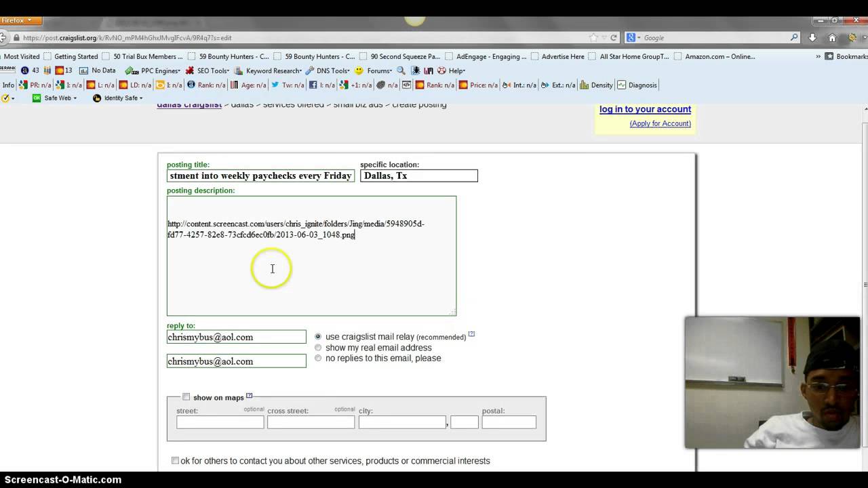
Task: Click the Age: n/a indicator
Action: tap(248, 85)
